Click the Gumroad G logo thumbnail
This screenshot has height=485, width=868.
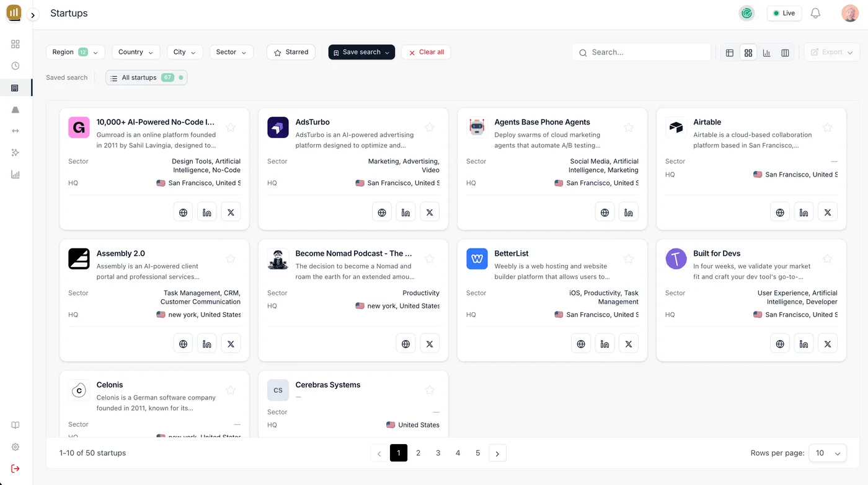[x=79, y=128]
